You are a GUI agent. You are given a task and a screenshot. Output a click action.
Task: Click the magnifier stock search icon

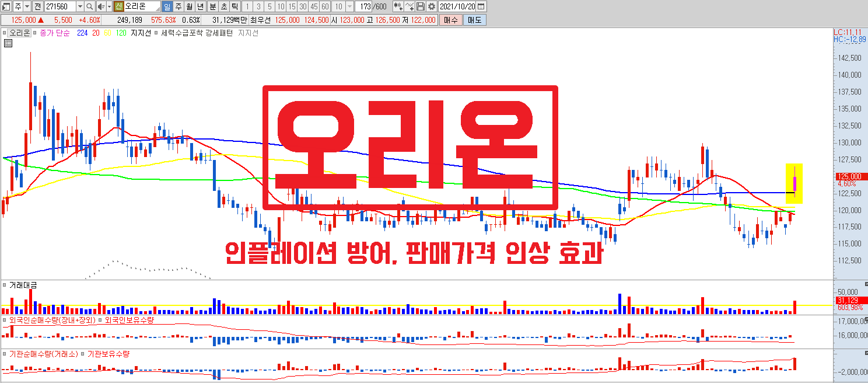(89, 6)
